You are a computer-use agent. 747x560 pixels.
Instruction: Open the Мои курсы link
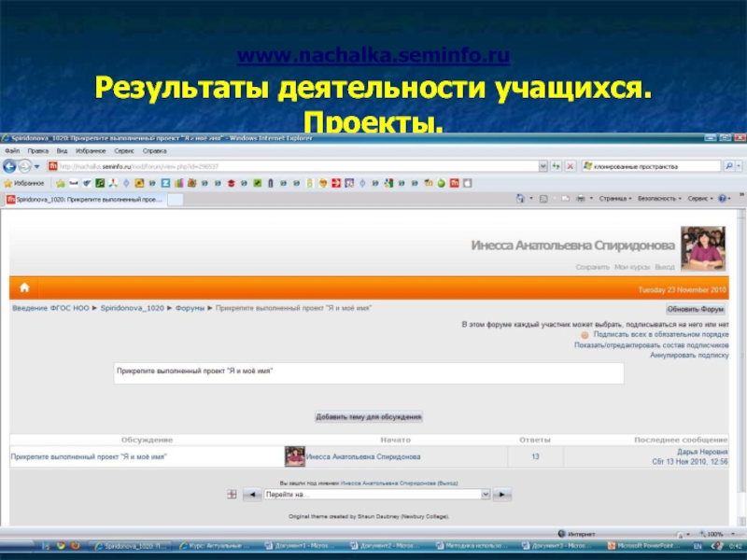632,267
